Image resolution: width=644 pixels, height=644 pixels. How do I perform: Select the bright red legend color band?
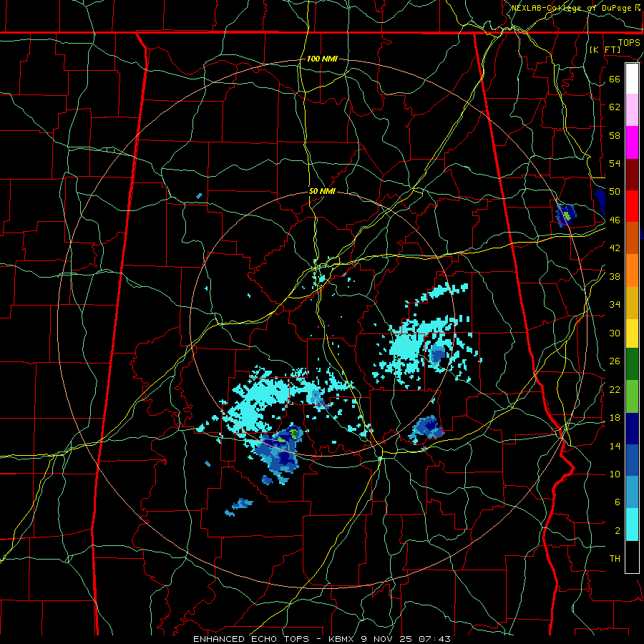632,206
